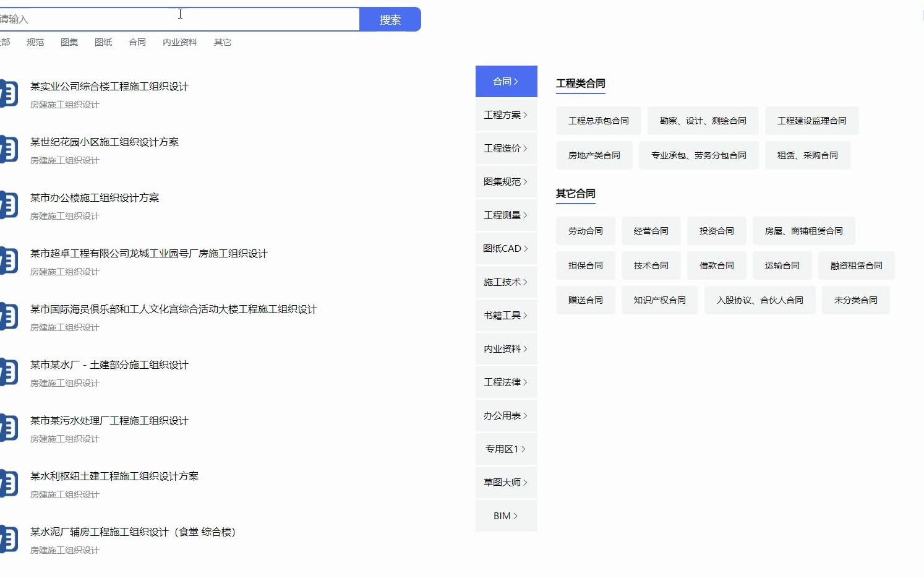
Task: Select the 专业承包、劳务分包合同 tag
Action: (x=699, y=155)
